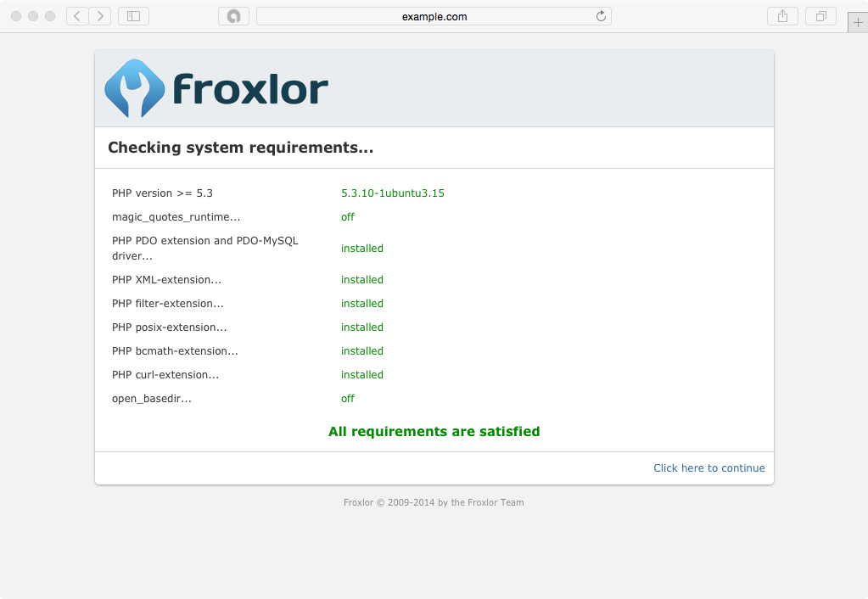Click the Froxlor wordmark in the header
This screenshot has height=599, width=868.
click(251, 88)
